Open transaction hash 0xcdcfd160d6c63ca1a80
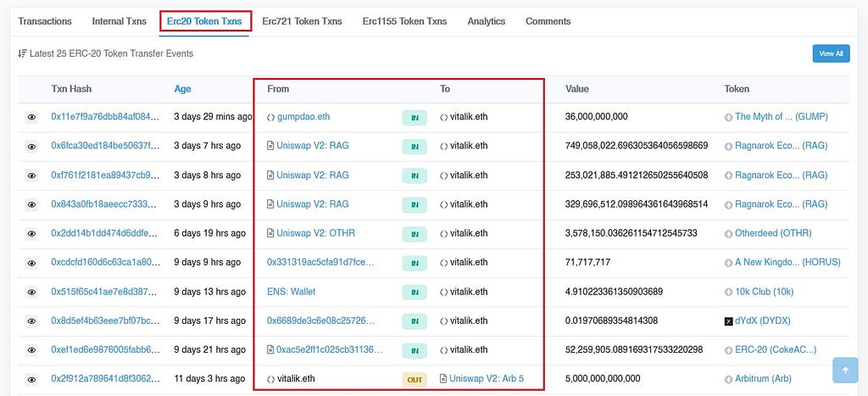This screenshot has width=868, height=396. pos(106,262)
